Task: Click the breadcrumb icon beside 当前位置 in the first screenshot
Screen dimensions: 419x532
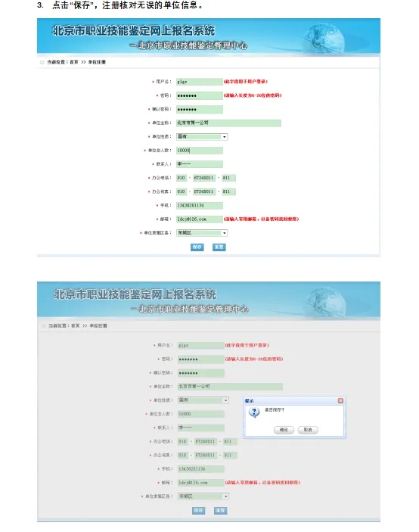Action: tap(42, 62)
